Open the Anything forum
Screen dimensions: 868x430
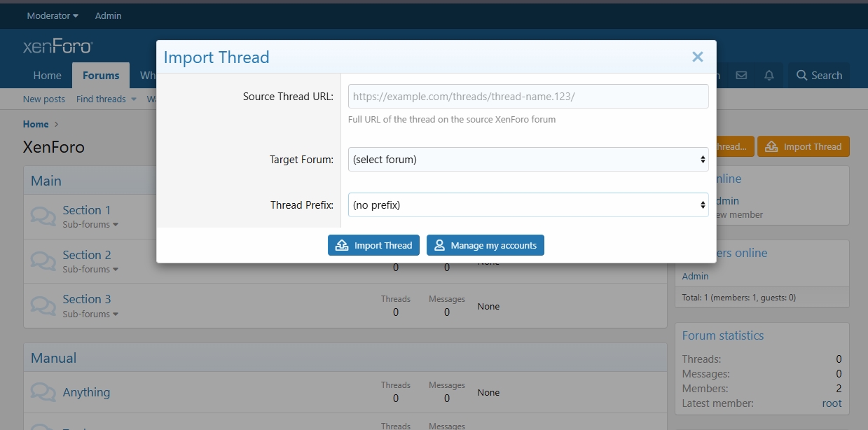point(86,392)
